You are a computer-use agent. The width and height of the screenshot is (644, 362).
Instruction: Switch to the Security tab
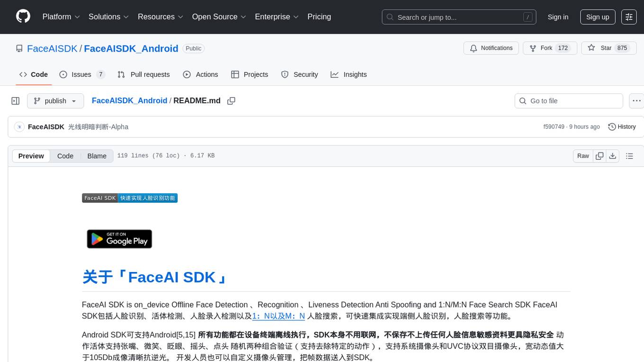(x=299, y=74)
